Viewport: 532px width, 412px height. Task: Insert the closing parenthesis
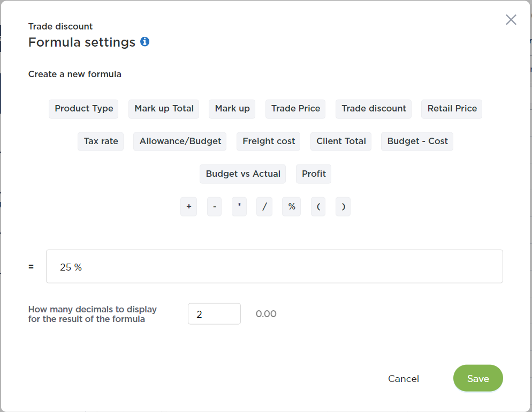pos(343,206)
